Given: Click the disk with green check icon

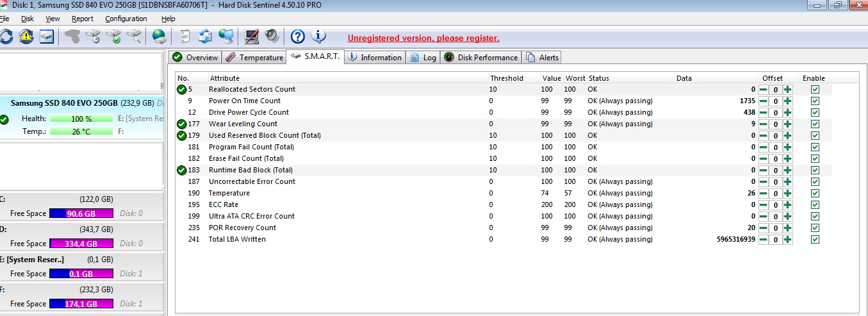Looking at the screenshot, I should [x=113, y=37].
